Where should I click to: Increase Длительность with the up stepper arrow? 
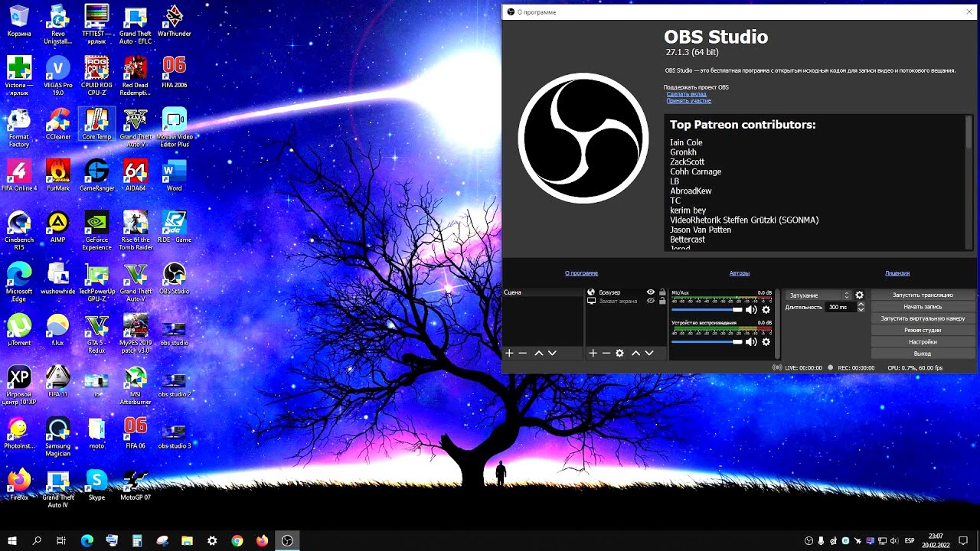pyautogui.click(x=861, y=305)
